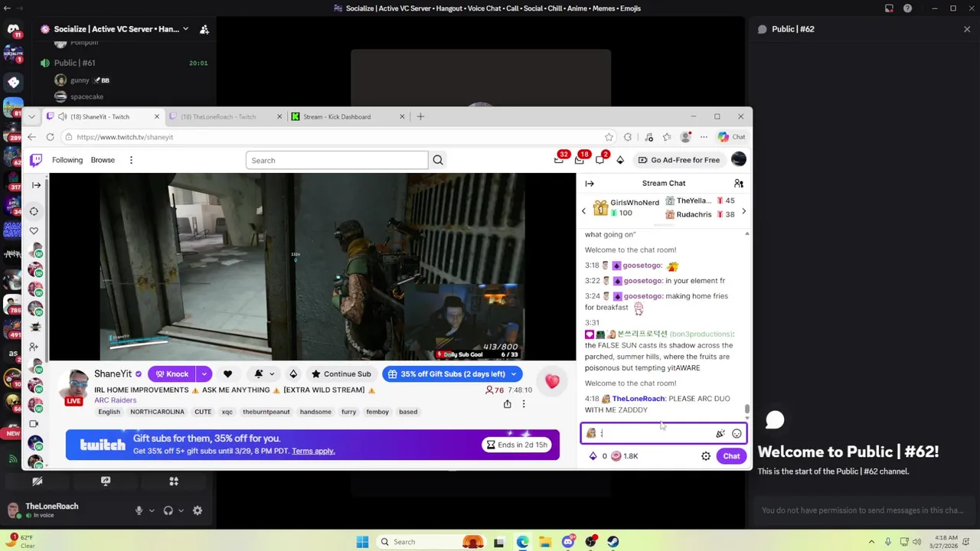Open the Copilot Chat button in browser

731,137
